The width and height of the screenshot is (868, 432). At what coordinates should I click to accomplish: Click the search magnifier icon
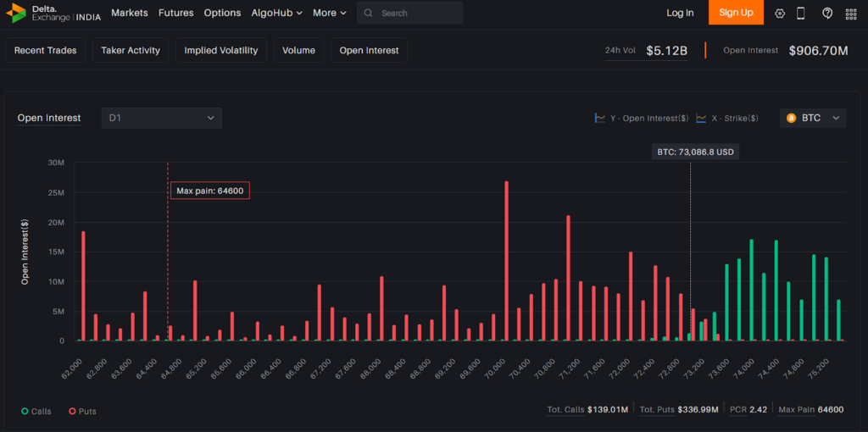click(368, 13)
